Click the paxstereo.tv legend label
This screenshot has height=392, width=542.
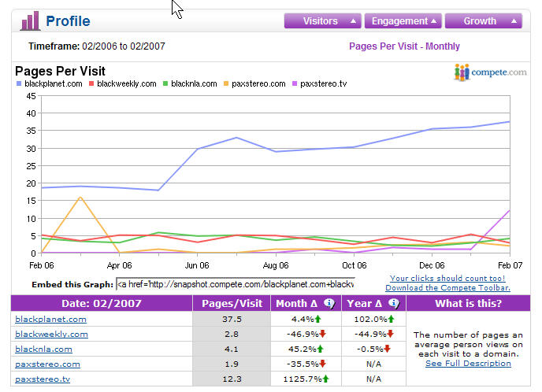click(324, 83)
